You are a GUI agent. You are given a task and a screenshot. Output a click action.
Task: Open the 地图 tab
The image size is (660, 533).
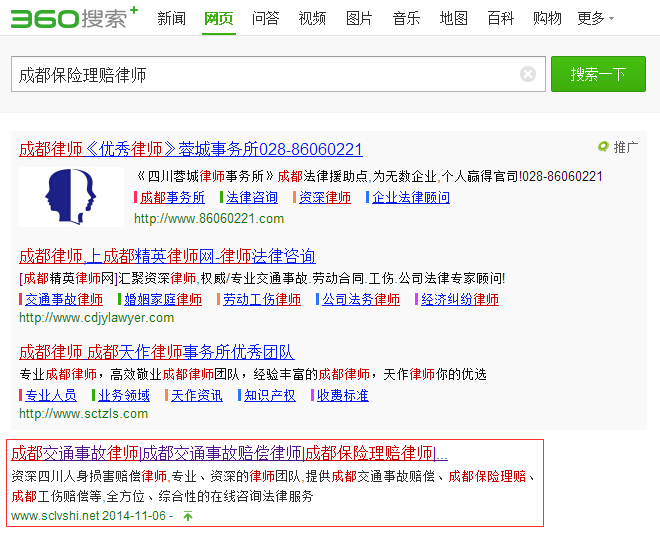pos(453,18)
